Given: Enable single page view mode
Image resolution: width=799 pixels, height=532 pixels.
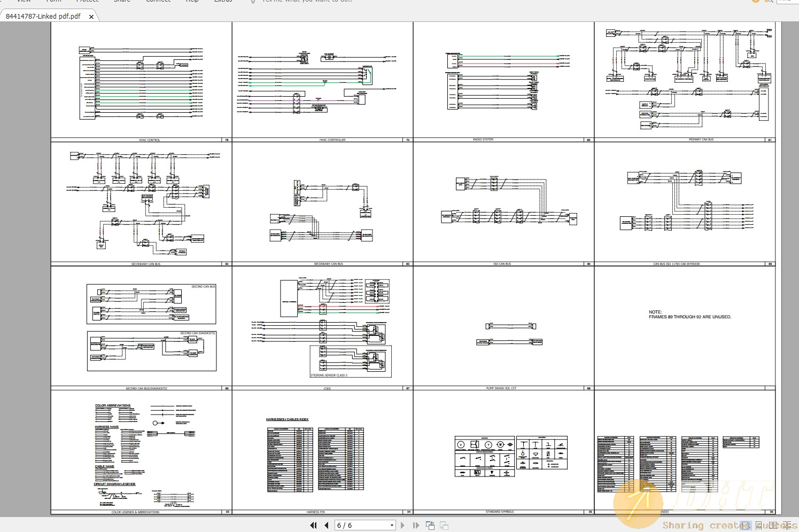Looking at the screenshot, I should click(x=746, y=526).
